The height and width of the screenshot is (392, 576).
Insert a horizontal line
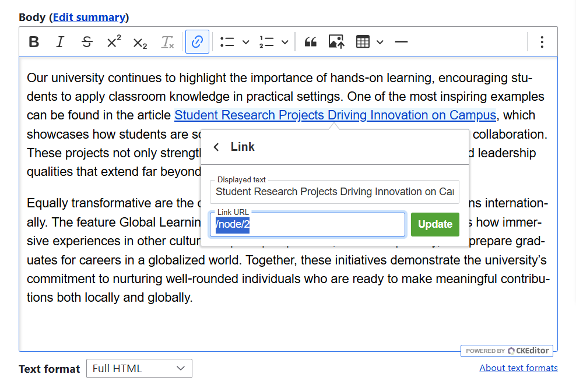(401, 41)
